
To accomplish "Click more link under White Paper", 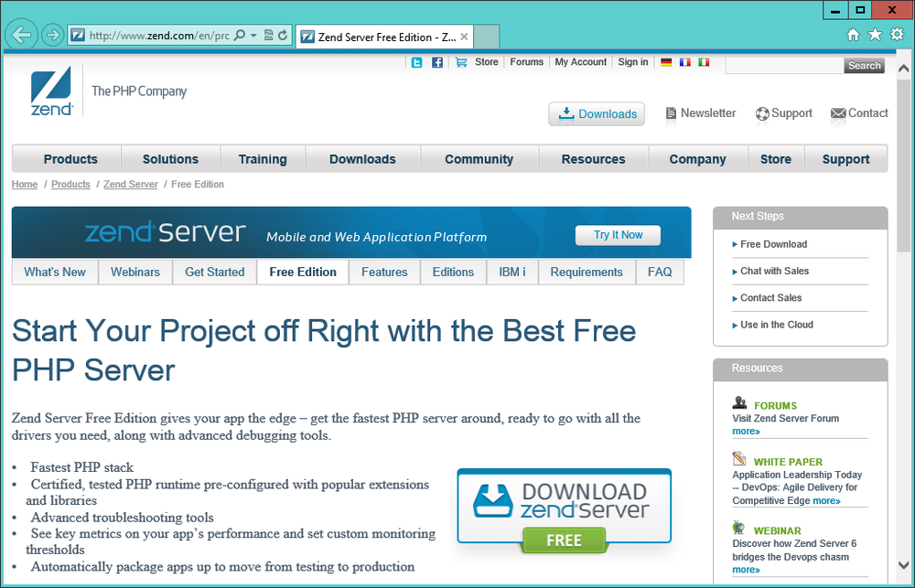I will [827, 501].
